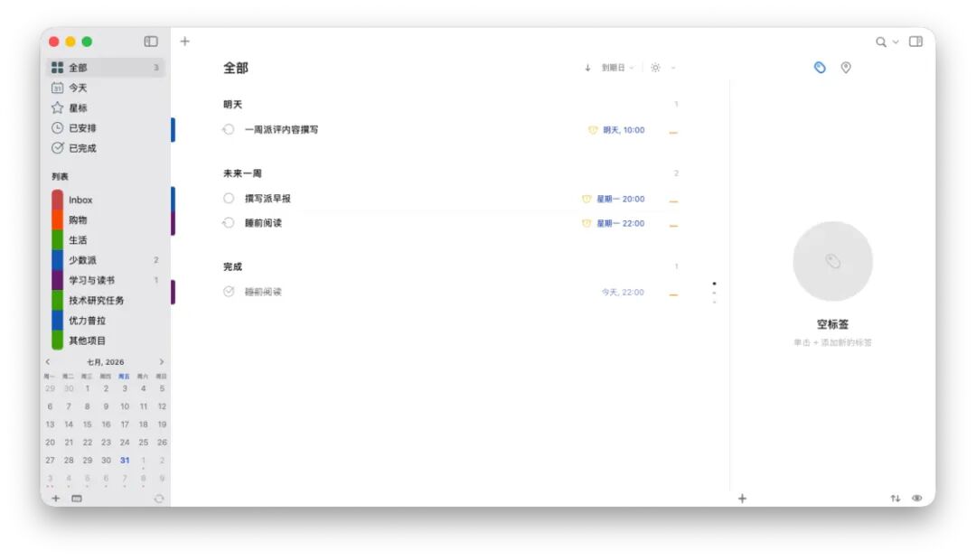This screenshot has width=976, height=560.
Task: Go to next month in calendar
Action: pos(161,361)
